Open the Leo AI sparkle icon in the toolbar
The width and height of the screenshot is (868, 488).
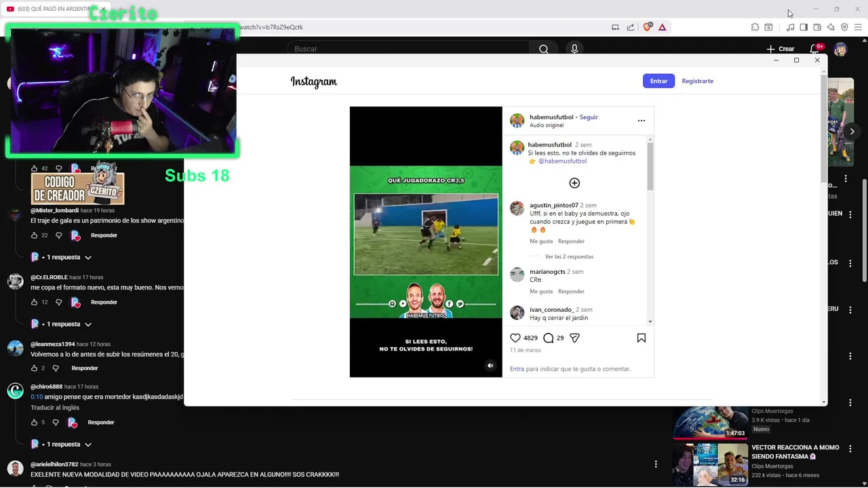pos(831,27)
